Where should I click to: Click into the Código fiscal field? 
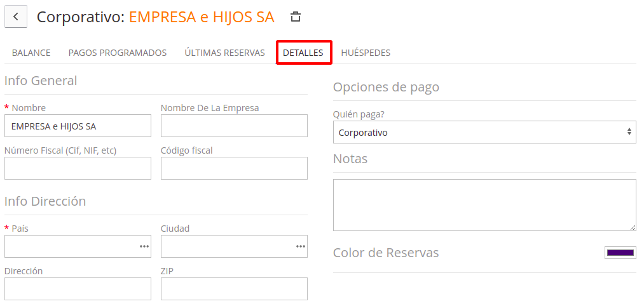[x=234, y=168]
